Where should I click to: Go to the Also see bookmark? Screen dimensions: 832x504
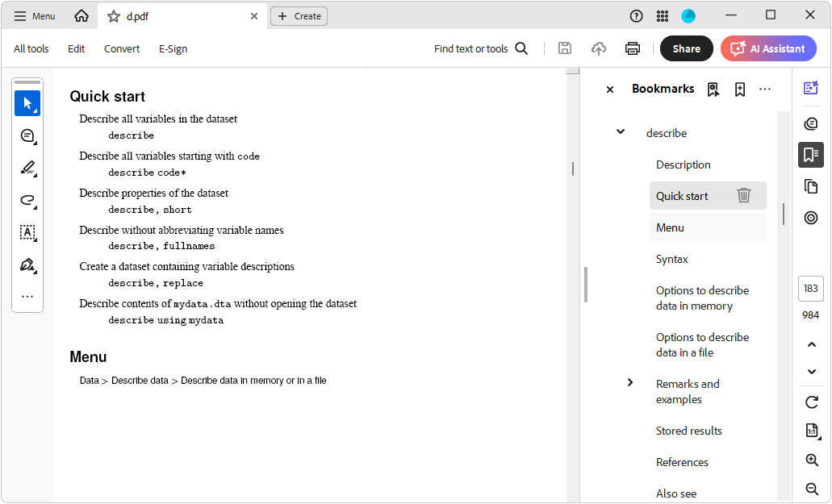point(676,494)
